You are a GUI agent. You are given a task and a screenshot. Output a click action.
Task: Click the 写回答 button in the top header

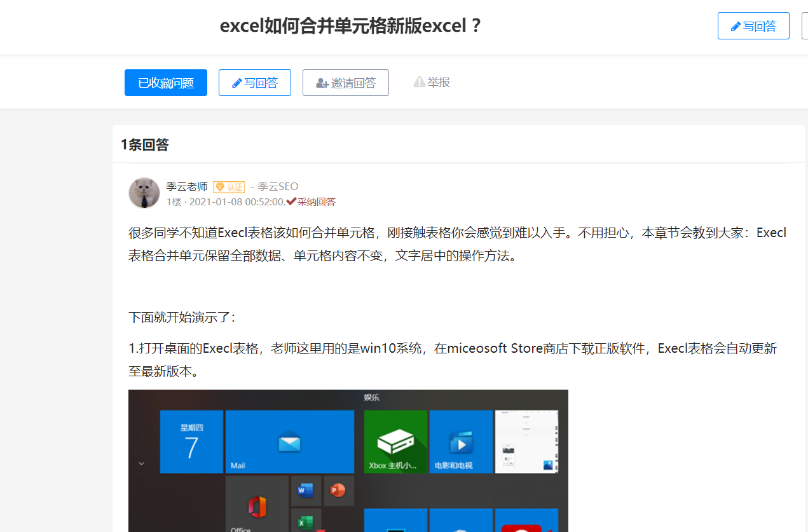click(753, 26)
